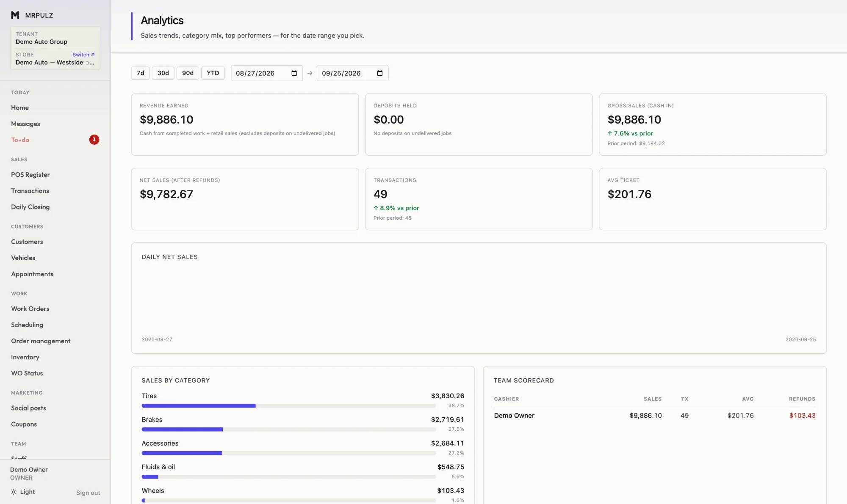847x504 pixels.
Task: Click the Tires amount $3,830.26
Action: pos(448,396)
